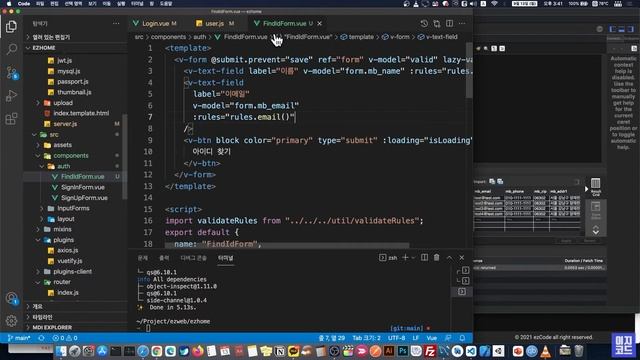Open the Extensions view icon
This screenshot has height=360, width=640.
[11, 119]
